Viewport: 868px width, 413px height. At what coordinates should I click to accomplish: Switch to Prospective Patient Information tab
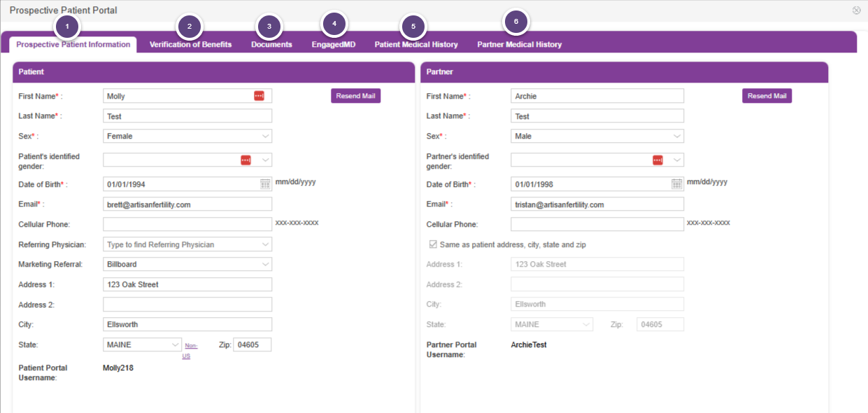click(x=73, y=44)
